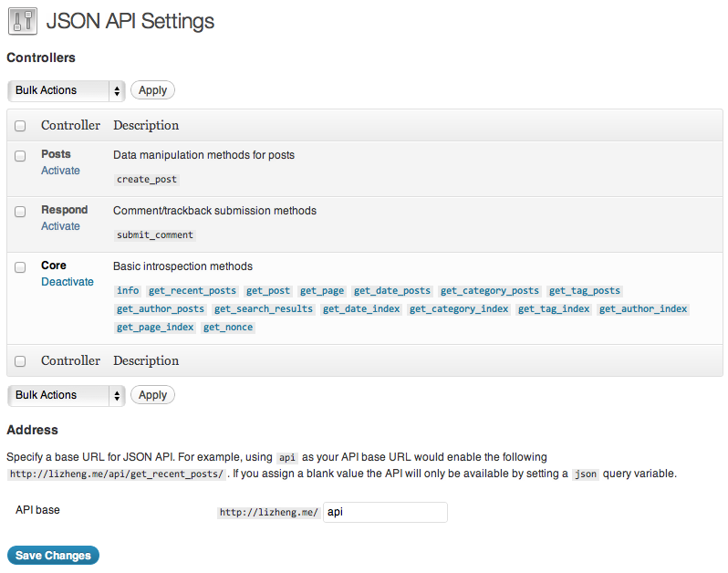728x573 pixels.
Task: Open the get_category_index method link
Action: (459, 309)
